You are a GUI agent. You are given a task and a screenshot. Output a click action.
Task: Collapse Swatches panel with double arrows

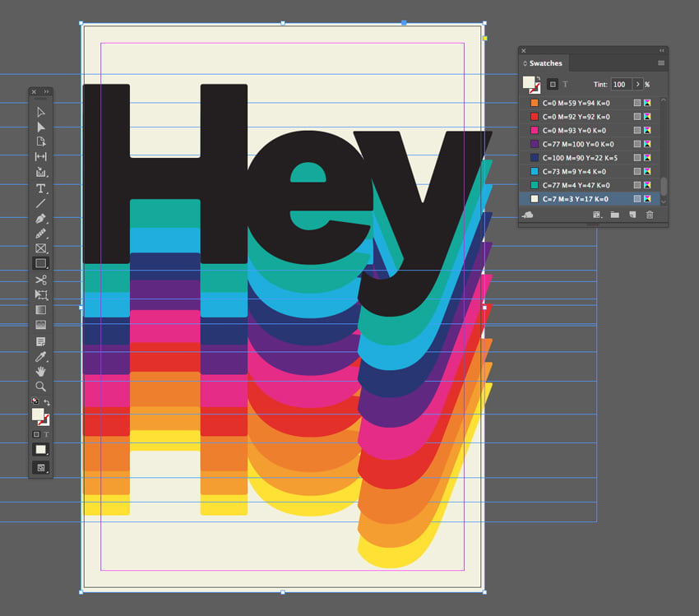(x=661, y=51)
